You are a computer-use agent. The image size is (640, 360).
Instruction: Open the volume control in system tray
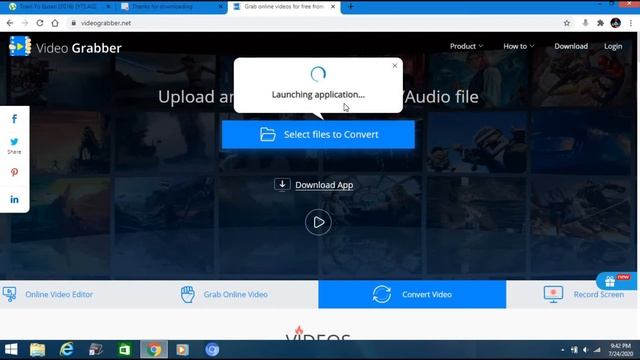tap(586, 350)
